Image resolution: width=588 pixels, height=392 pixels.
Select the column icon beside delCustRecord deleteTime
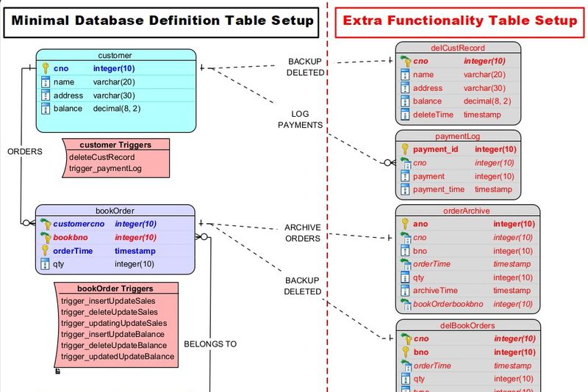click(x=404, y=115)
